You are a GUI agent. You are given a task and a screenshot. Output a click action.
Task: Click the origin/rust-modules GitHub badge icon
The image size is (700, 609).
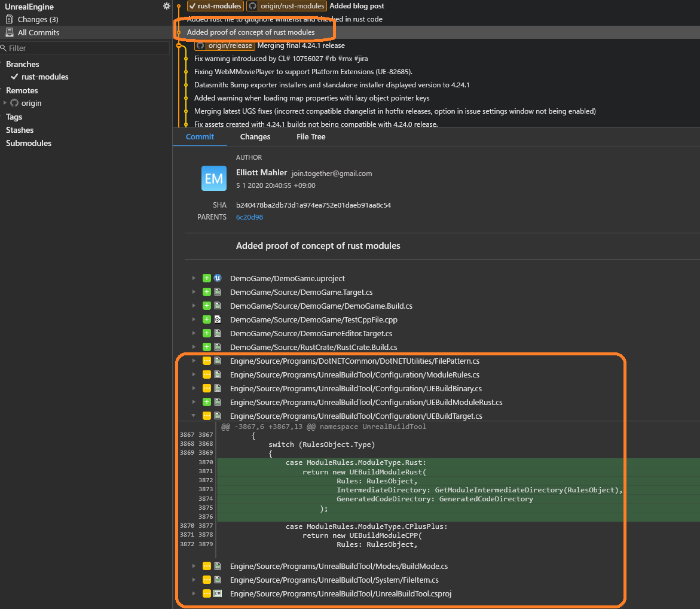click(x=253, y=6)
